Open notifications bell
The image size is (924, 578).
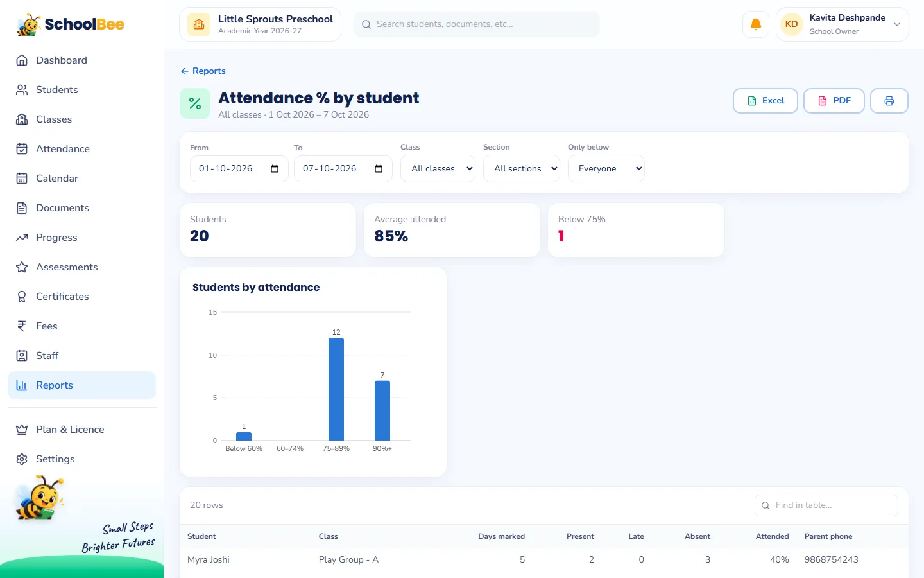[756, 24]
